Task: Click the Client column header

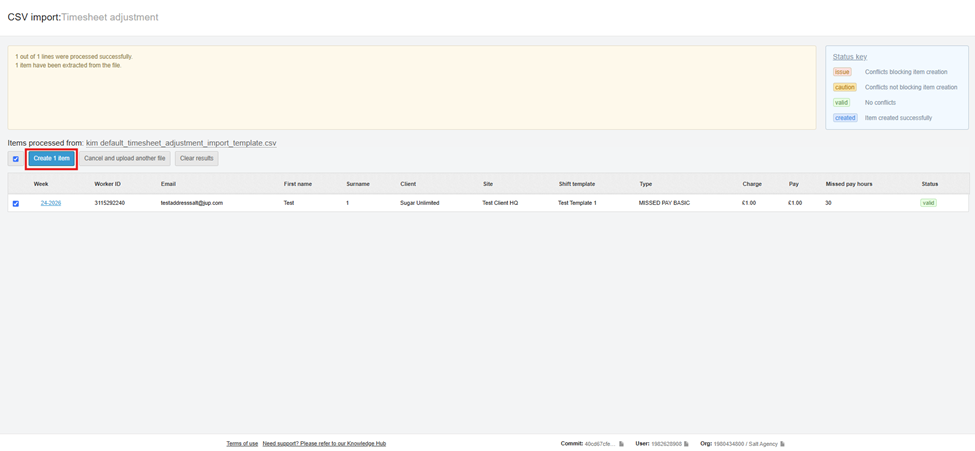Action: [408, 184]
